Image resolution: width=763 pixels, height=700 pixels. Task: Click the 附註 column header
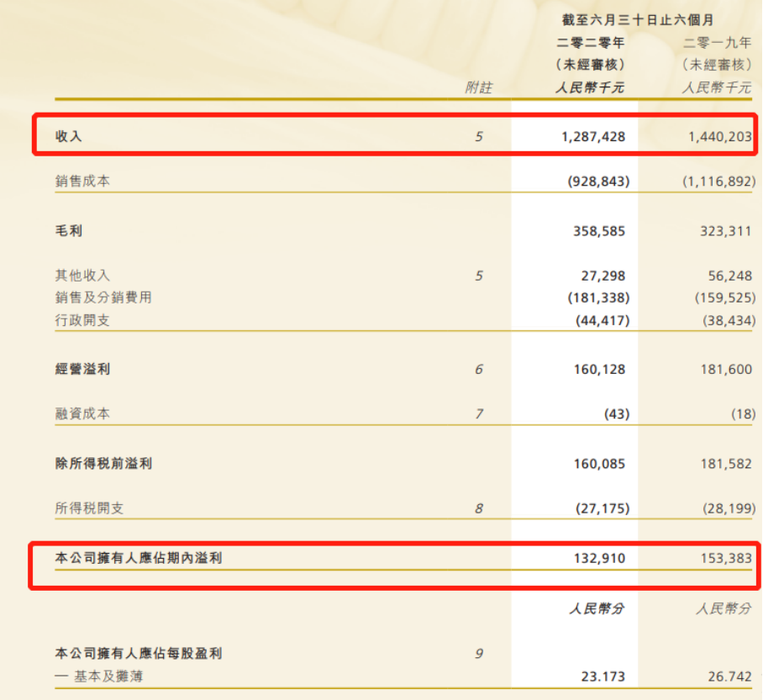[479, 87]
